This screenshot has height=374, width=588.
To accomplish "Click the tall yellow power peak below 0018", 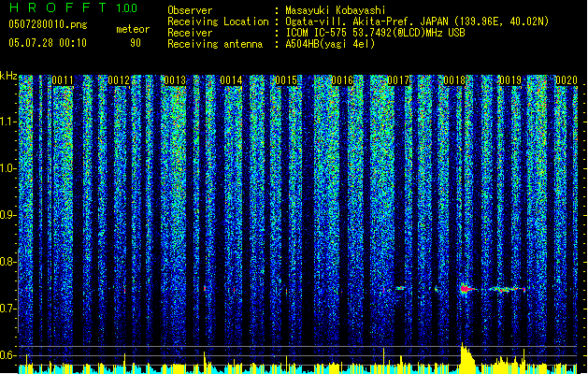I will [466, 358].
